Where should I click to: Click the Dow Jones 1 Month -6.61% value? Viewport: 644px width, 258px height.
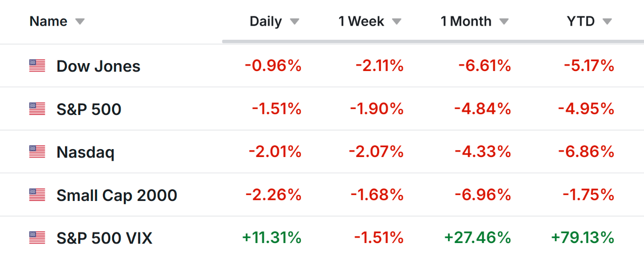pyautogui.click(x=484, y=66)
